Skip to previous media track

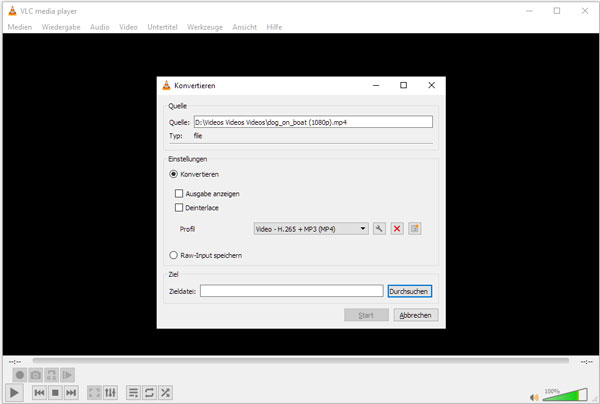tap(39, 393)
